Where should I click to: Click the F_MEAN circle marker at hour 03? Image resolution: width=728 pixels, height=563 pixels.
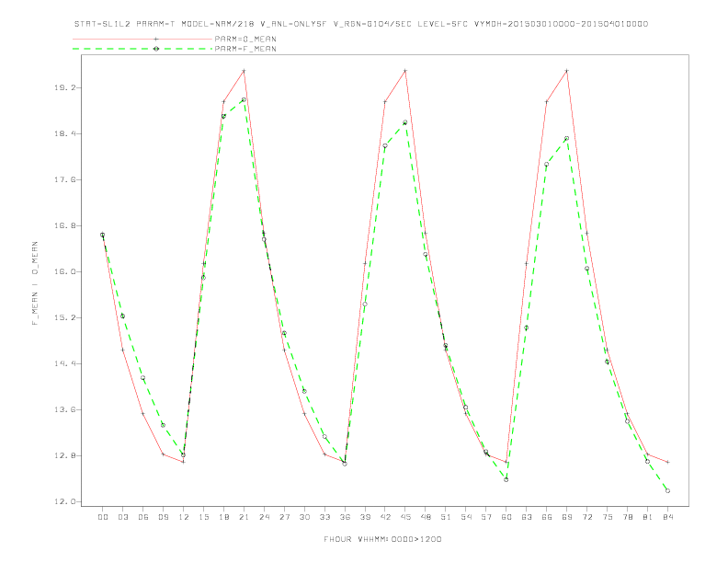pyautogui.click(x=122, y=316)
